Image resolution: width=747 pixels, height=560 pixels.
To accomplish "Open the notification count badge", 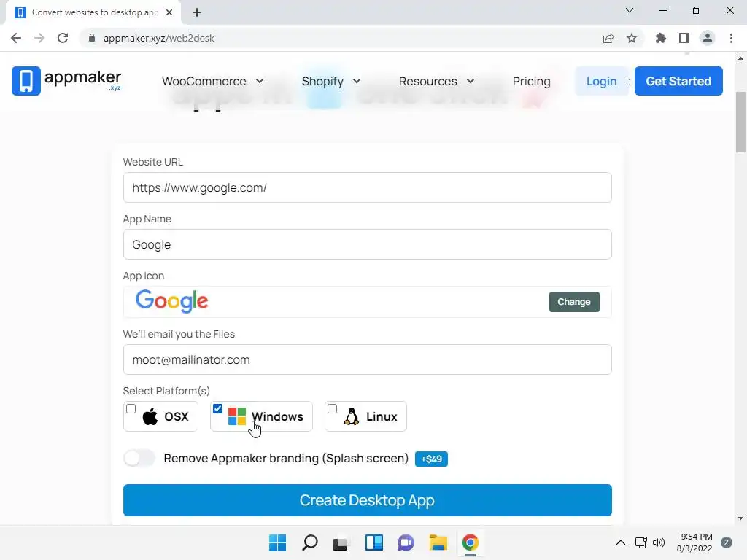I will pyautogui.click(x=726, y=542).
